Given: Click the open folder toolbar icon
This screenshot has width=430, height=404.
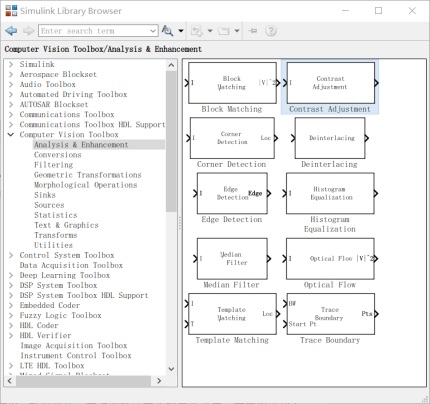Looking at the screenshot, I should (x=224, y=31).
